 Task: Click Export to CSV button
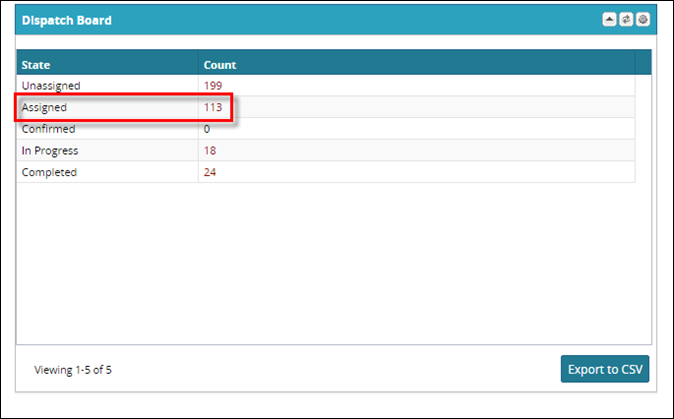[605, 369]
